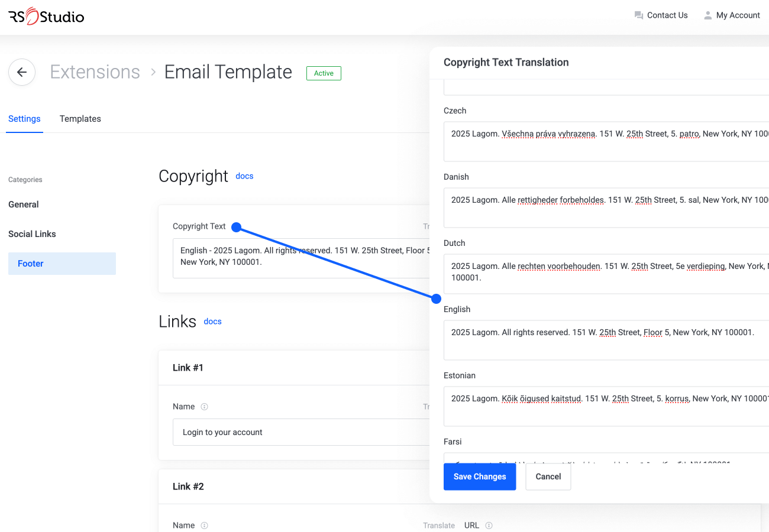Click the Farsi translation text field
Viewport: 769px width, 532px height.
606,458
